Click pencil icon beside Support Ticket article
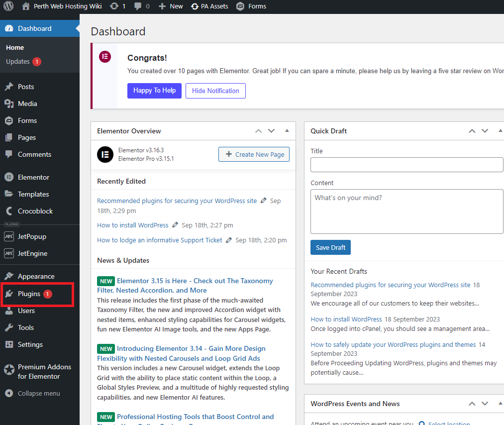 coord(229,240)
